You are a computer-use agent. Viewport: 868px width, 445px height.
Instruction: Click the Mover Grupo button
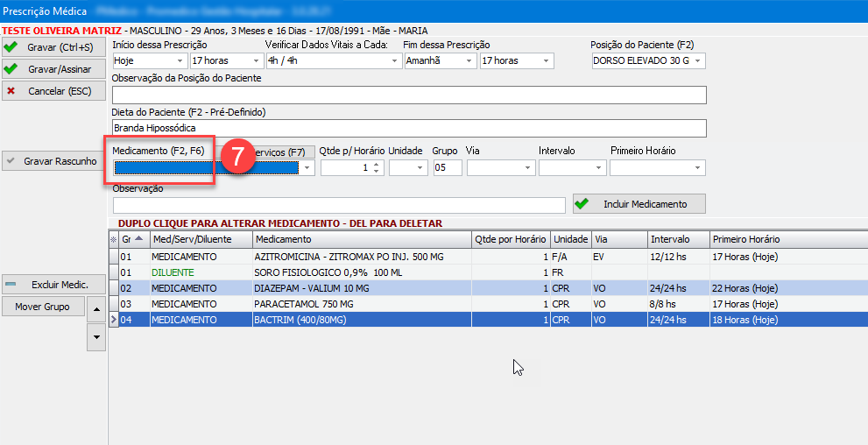tap(42, 307)
